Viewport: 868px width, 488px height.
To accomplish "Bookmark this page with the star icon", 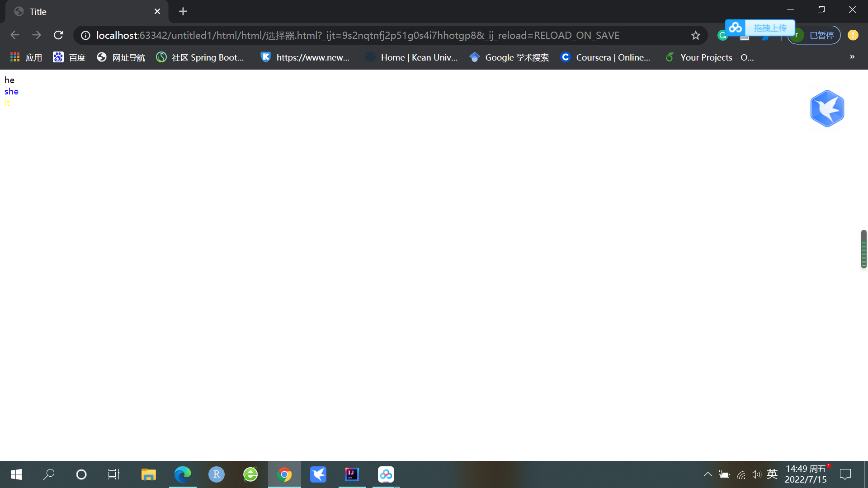I will 695,35.
